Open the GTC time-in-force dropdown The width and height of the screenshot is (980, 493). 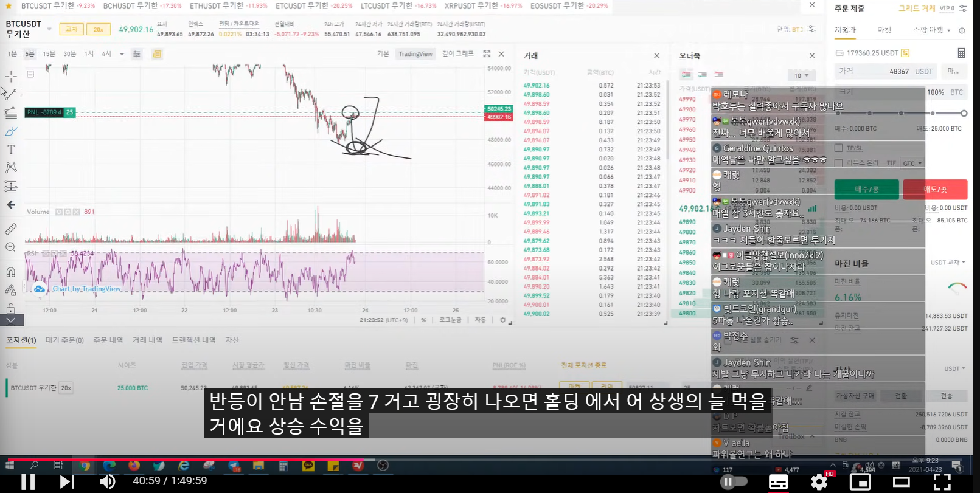(912, 164)
